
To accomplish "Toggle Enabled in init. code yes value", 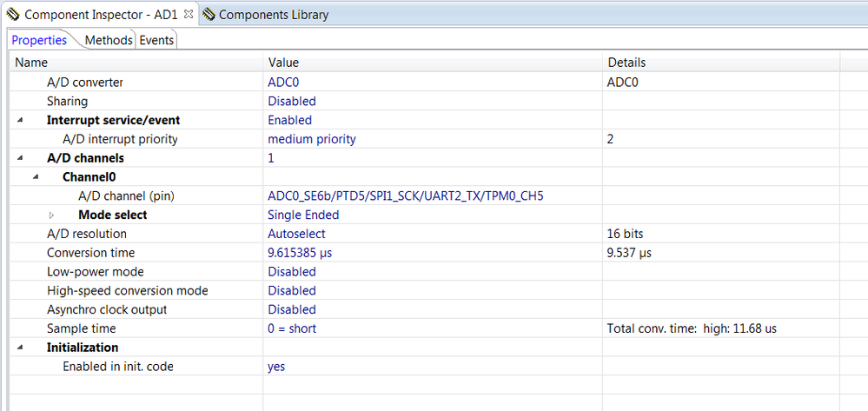I will (276, 367).
